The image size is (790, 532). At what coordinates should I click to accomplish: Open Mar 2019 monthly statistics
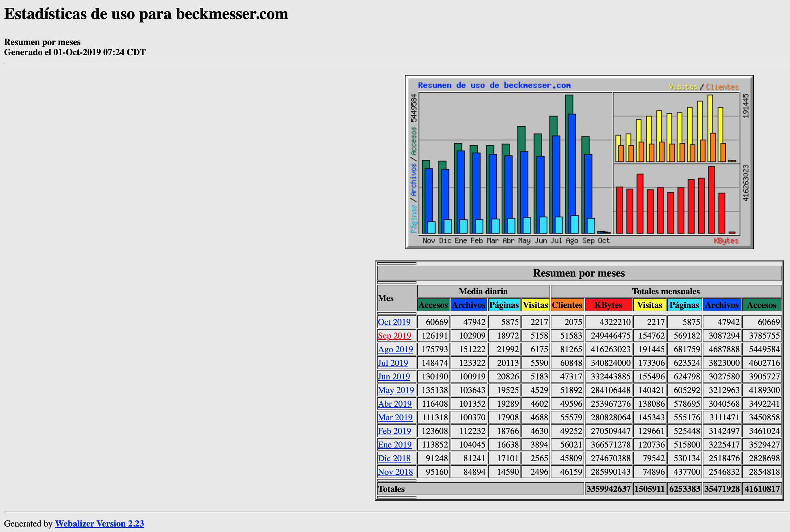click(x=395, y=417)
